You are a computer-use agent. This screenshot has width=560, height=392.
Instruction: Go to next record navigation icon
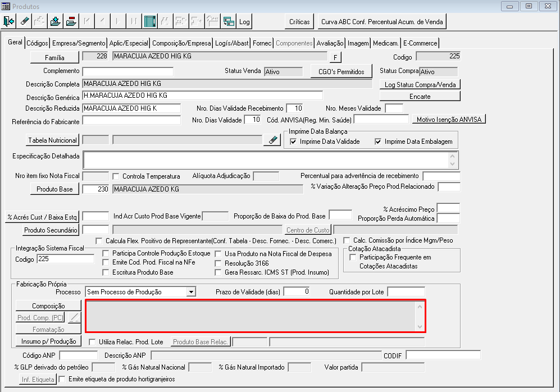point(118,21)
